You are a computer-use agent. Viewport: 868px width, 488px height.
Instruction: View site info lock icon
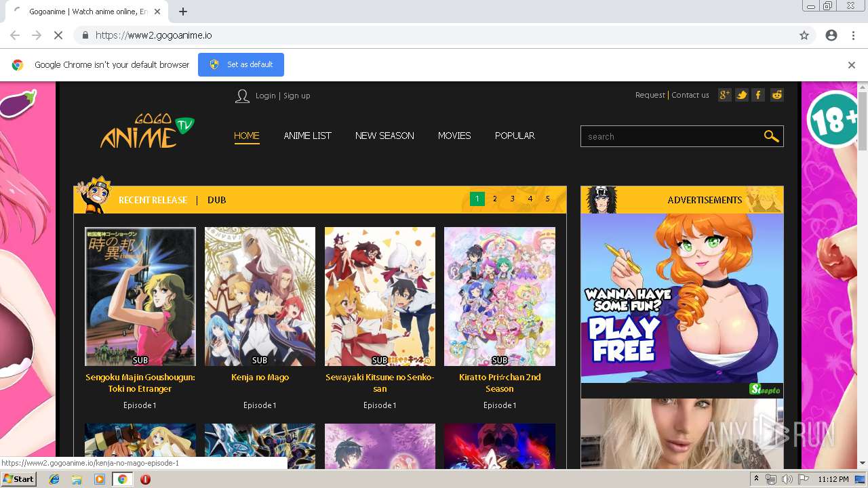tap(85, 35)
